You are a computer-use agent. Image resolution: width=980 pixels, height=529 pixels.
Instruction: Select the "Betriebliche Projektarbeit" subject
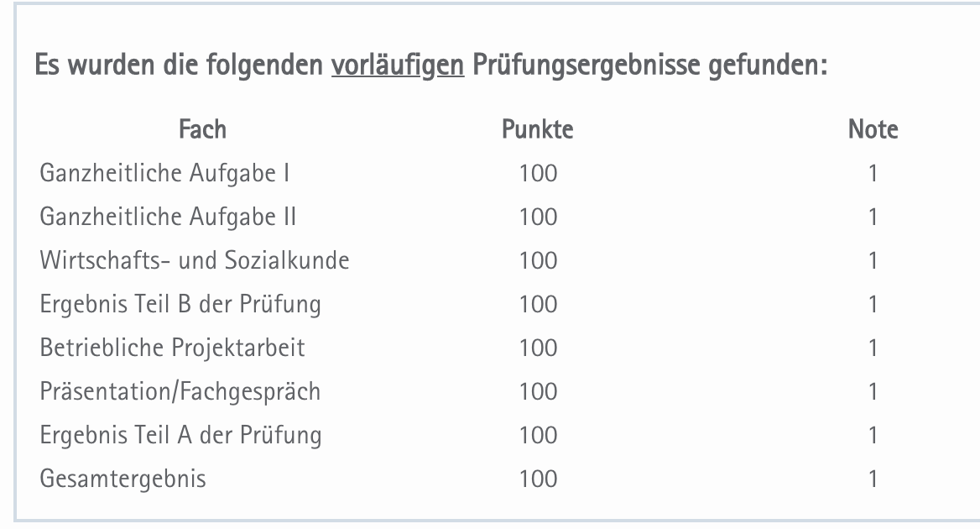[x=172, y=348]
